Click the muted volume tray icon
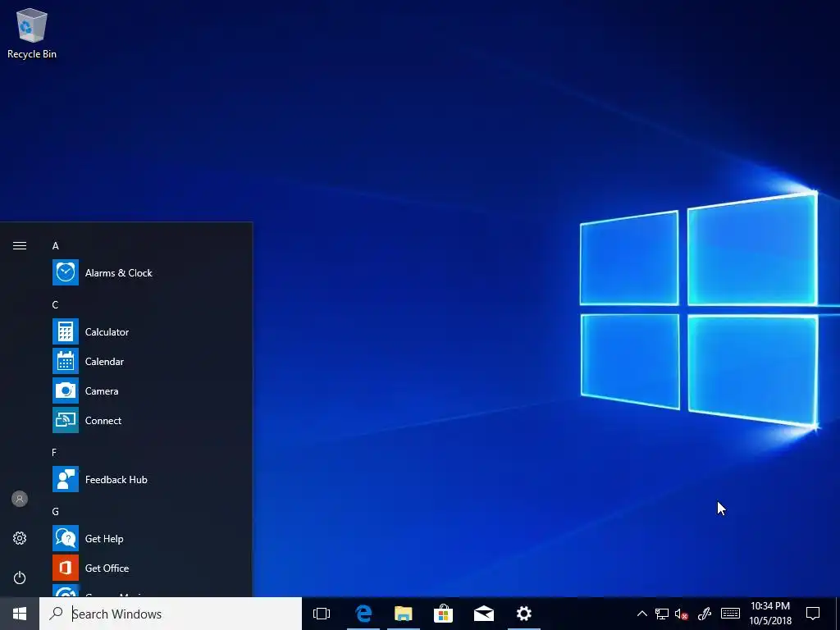The width and height of the screenshot is (840, 630). (682, 614)
